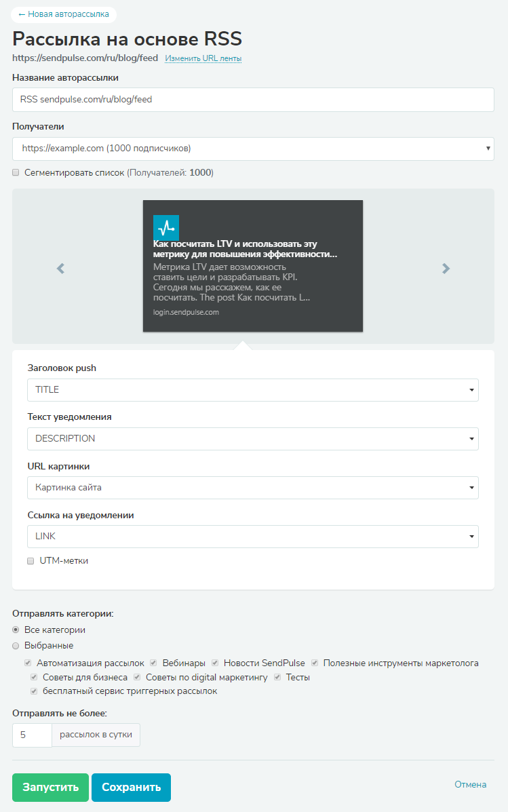Select Выбранные radio option

point(16,646)
